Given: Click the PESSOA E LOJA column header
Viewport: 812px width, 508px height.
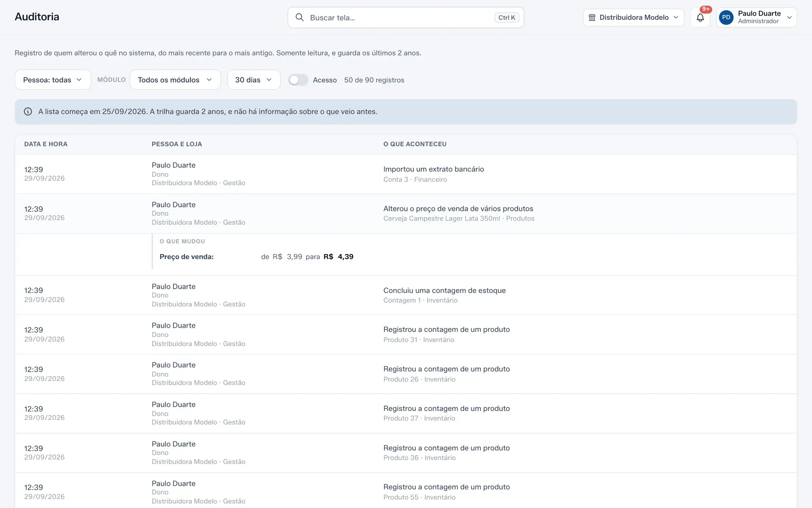Looking at the screenshot, I should coord(177,144).
